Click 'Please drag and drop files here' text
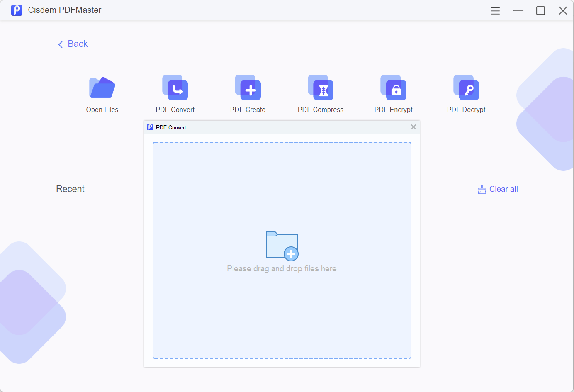 [282, 269]
